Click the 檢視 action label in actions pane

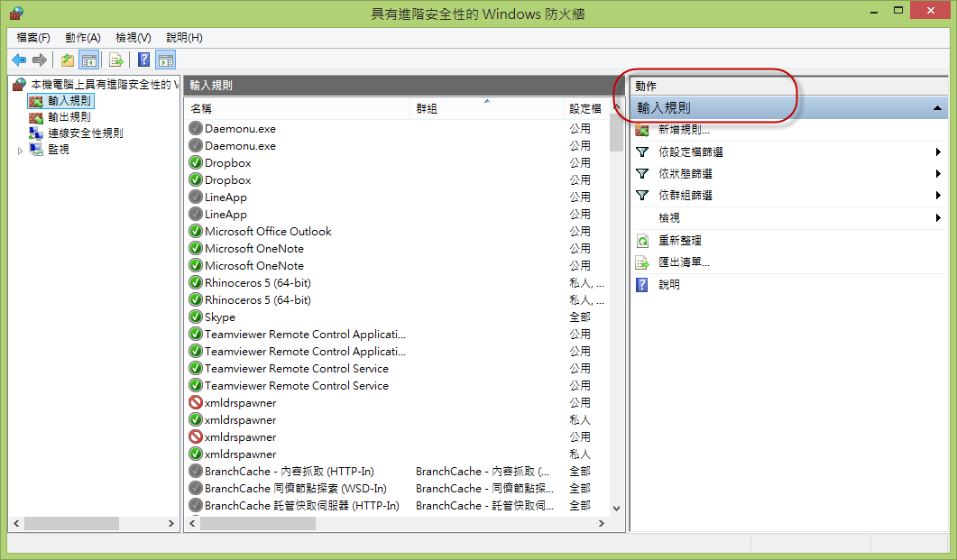coord(669,218)
